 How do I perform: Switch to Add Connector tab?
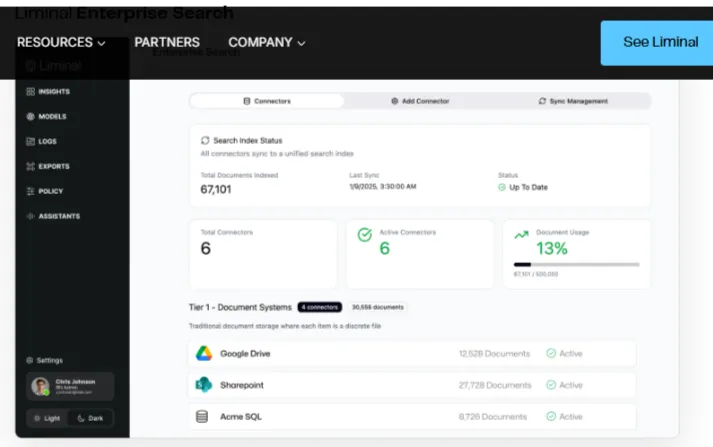tap(420, 101)
